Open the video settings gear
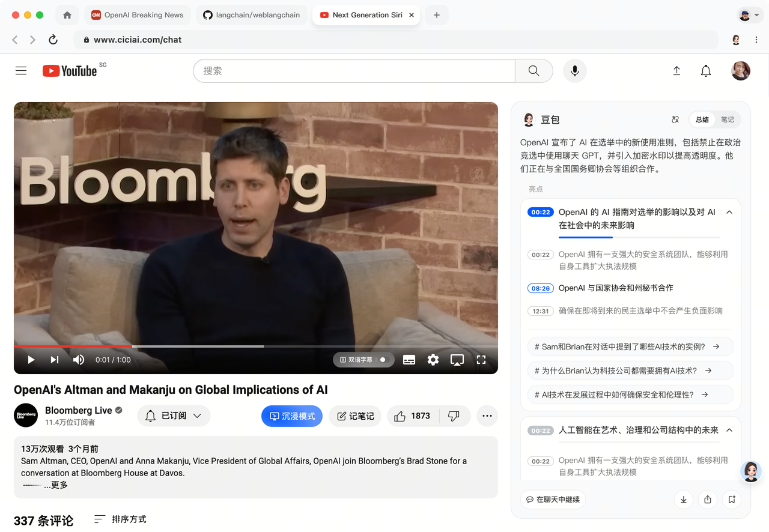 (433, 360)
